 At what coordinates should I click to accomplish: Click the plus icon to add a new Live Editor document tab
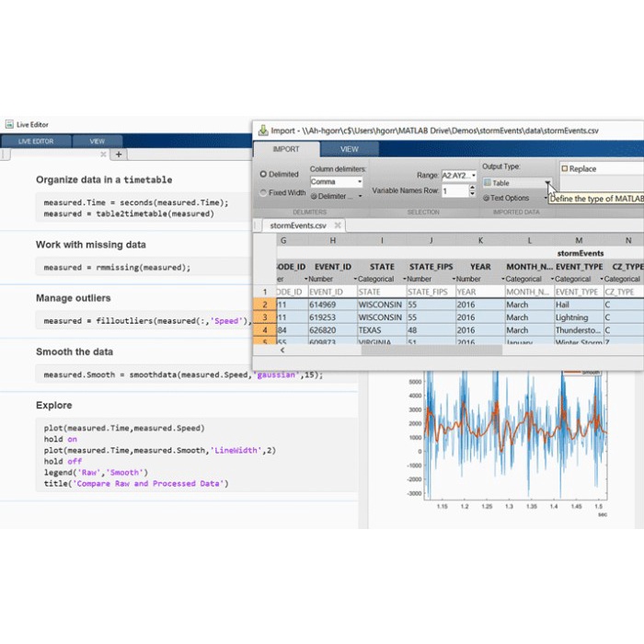[x=119, y=155]
